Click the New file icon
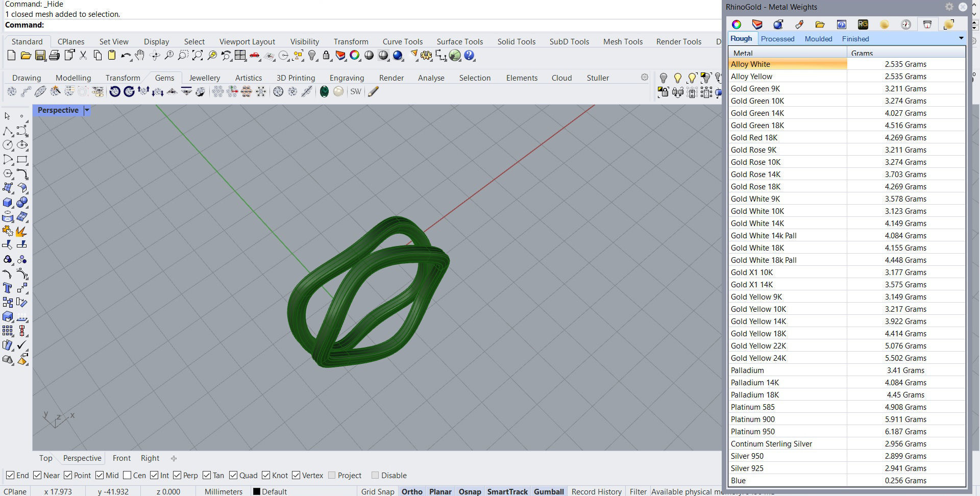The height and width of the screenshot is (496, 980). click(x=11, y=56)
